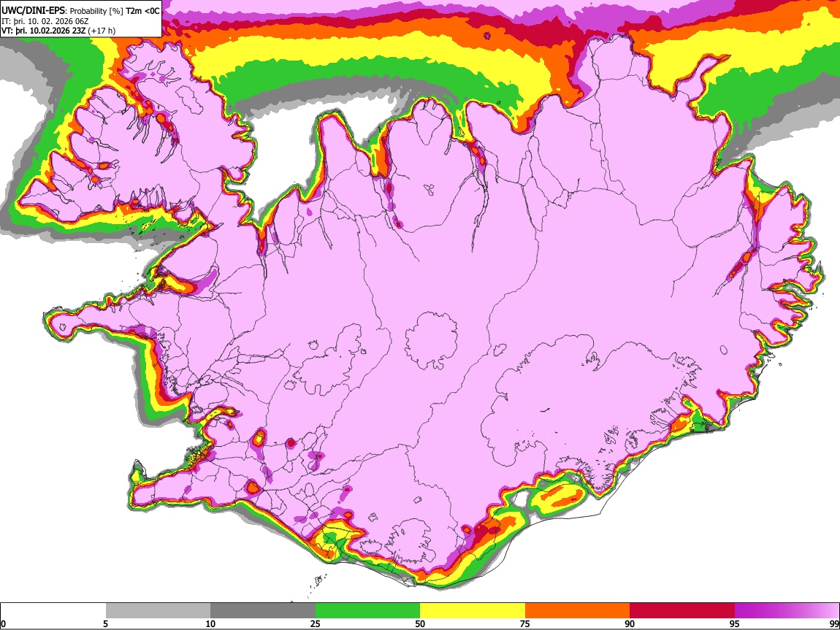Click legend tick value '0'
This screenshot has width=840, height=630.
[x=3, y=623]
